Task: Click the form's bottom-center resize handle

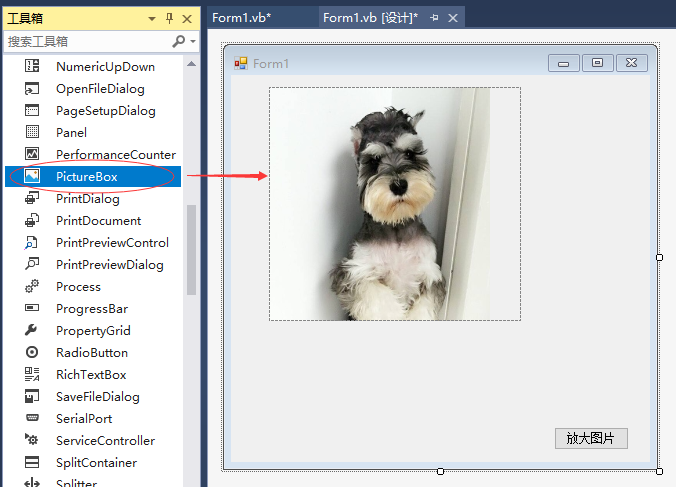Action: point(440,471)
